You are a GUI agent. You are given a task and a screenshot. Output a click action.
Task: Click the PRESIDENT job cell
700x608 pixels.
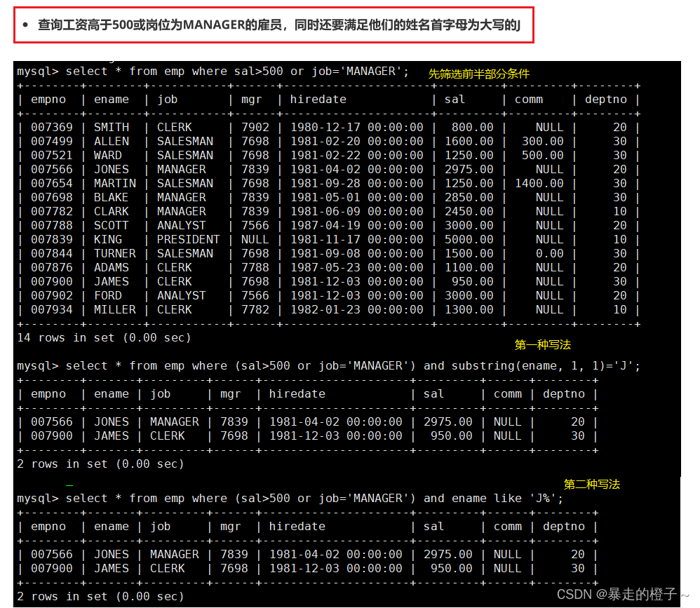pos(188,239)
